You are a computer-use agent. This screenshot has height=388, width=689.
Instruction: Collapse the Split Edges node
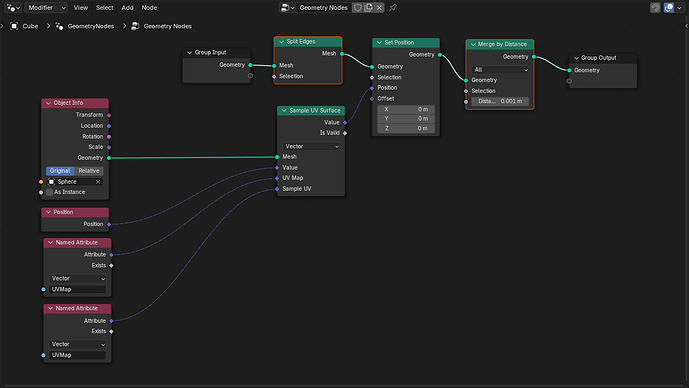281,42
